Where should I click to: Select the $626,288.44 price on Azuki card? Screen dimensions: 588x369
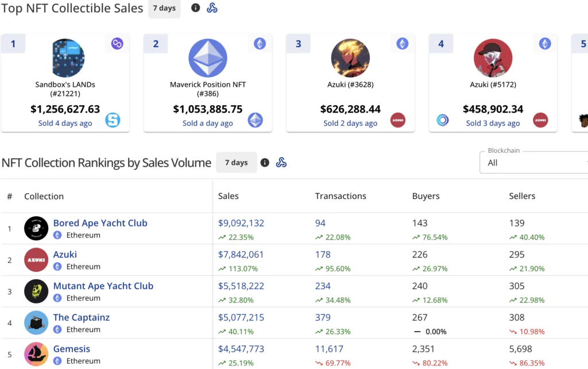(x=350, y=109)
